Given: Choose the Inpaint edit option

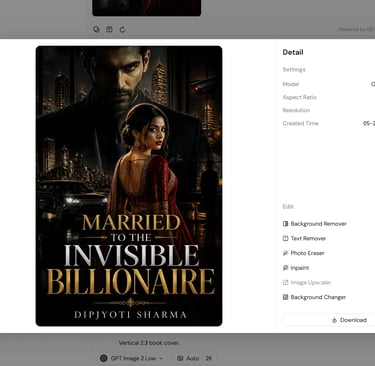Looking at the screenshot, I should point(296,268).
